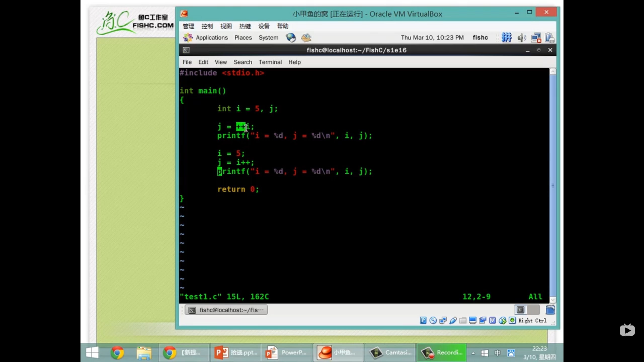The width and height of the screenshot is (644, 362).
Task: Click on the int main() line
Action: click(x=203, y=91)
